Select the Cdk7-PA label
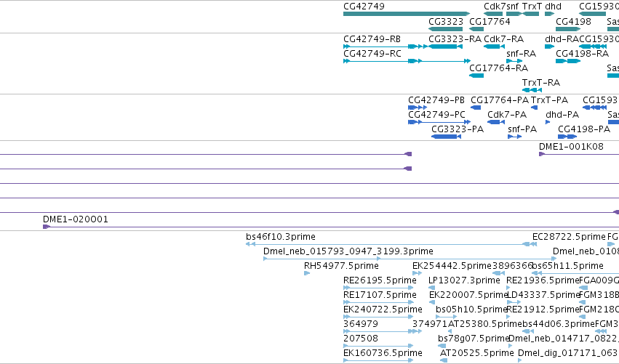The image size is (619, 364). pos(507,115)
